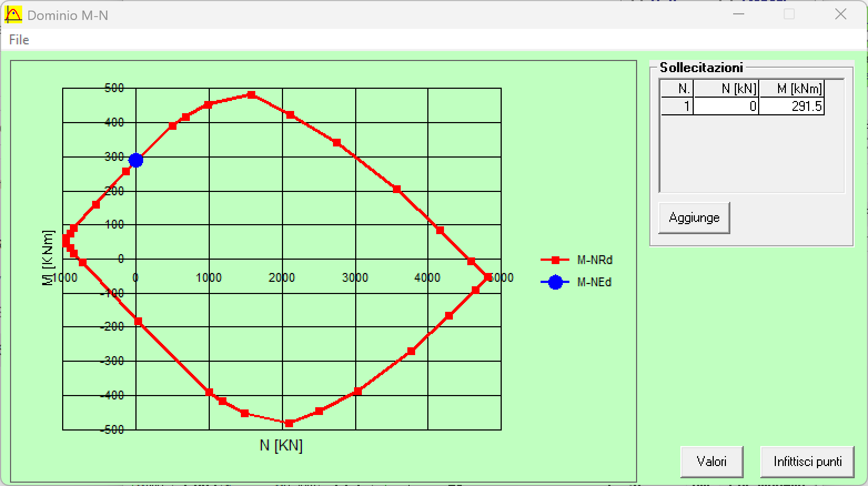Screen dimensions: 868x486
Task: Select the M [kNm] cell containing 291.5
Action: point(791,107)
